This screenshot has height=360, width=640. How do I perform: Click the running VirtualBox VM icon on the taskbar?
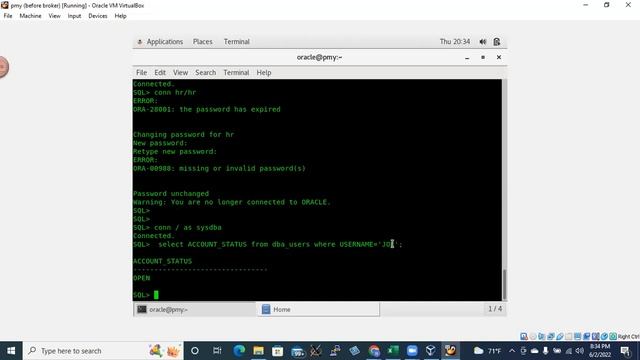click(450, 351)
